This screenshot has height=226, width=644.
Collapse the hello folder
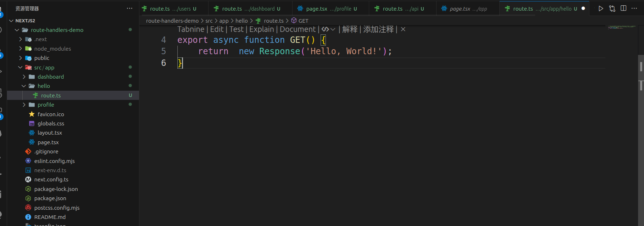[24, 86]
